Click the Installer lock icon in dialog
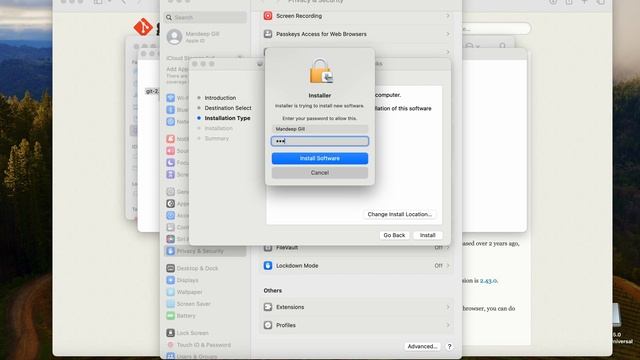The image size is (640, 360). point(320,71)
